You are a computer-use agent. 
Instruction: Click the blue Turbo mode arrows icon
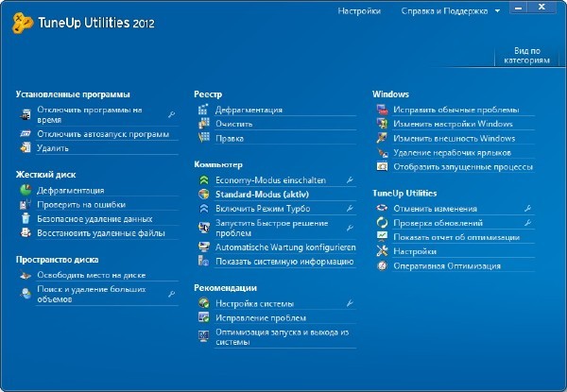(x=203, y=209)
